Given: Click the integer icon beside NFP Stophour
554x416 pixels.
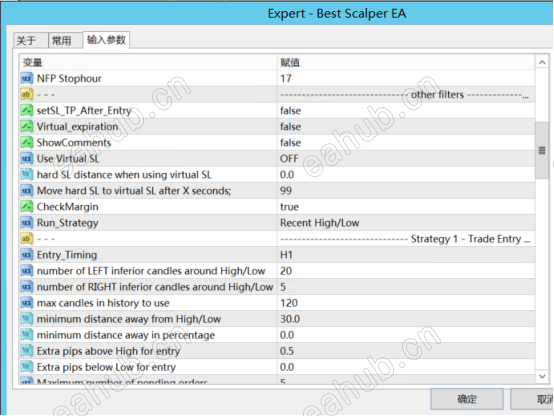Looking at the screenshot, I should pyautogui.click(x=27, y=78).
